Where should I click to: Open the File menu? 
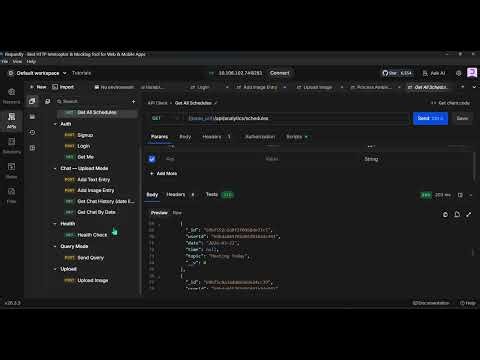click(x=4, y=62)
